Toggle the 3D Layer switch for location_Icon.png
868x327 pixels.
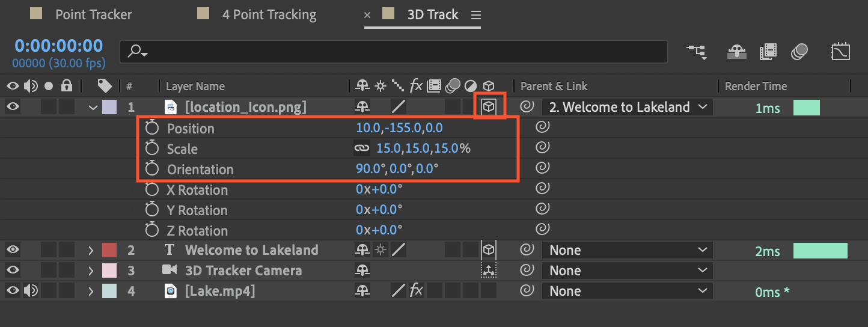(489, 108)
